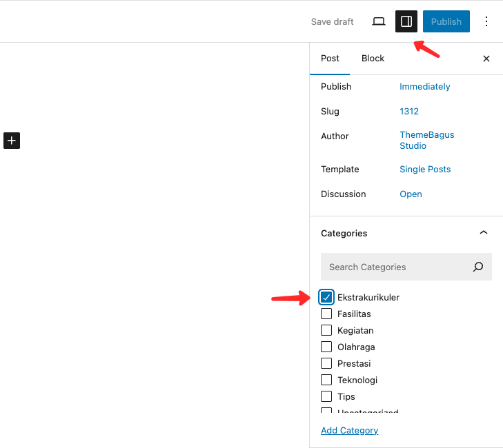Collapse the Categories panel chevron
Screen dimensions: 503x448
click(x=484, y=233)
